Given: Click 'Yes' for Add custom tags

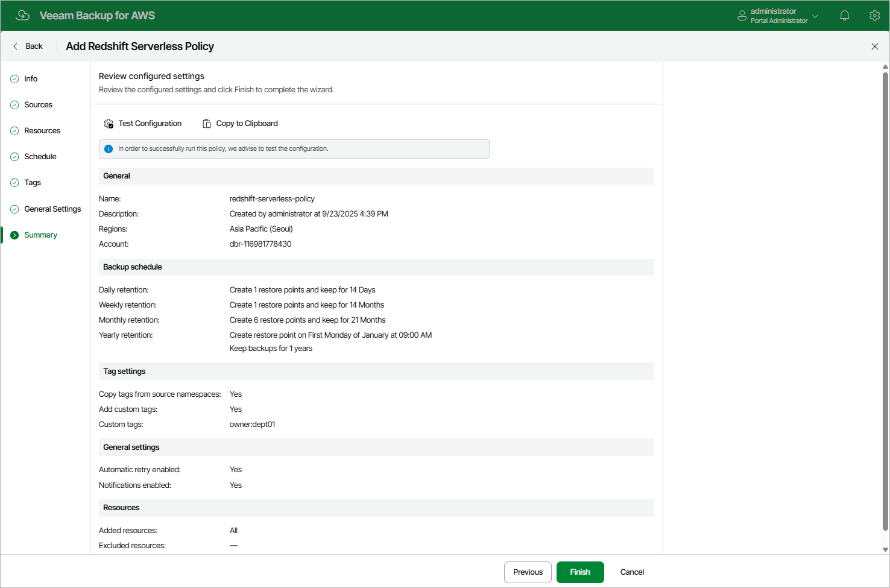Looking at the screenshot, I should coord(236,409).
